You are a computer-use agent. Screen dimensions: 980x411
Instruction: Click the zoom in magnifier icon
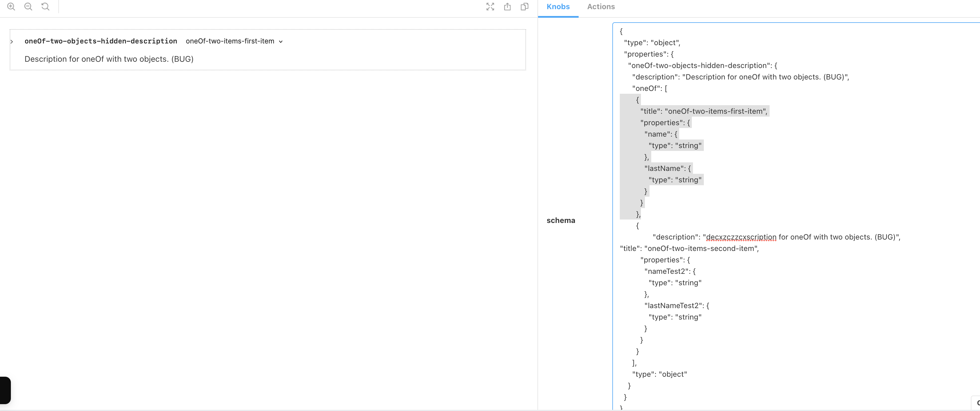tap(11, 7)
